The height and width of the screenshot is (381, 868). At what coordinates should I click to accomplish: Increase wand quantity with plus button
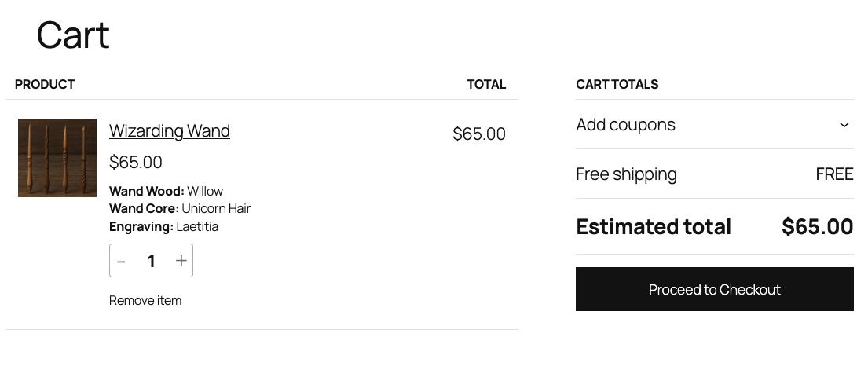pos(181,261)
